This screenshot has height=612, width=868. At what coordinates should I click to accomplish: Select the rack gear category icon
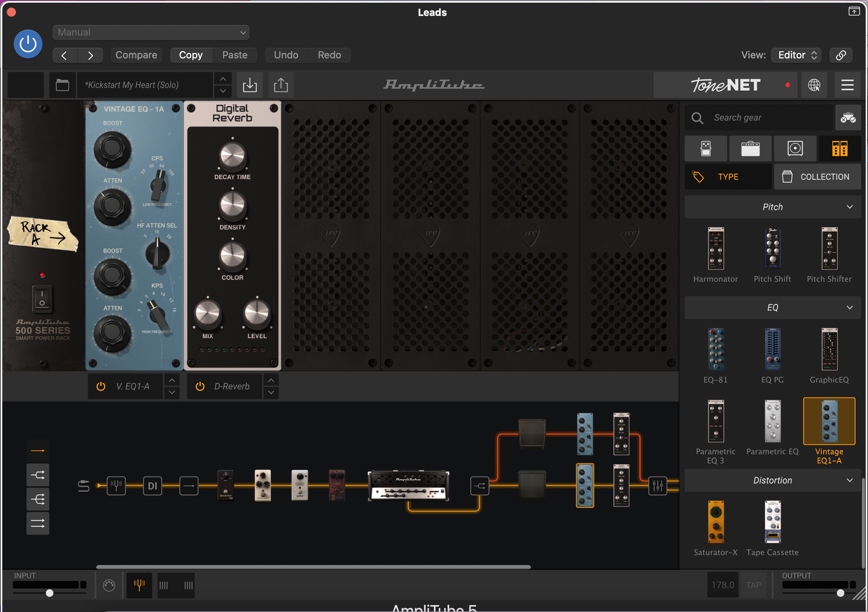pyautogui.click(x=840, y=149)
